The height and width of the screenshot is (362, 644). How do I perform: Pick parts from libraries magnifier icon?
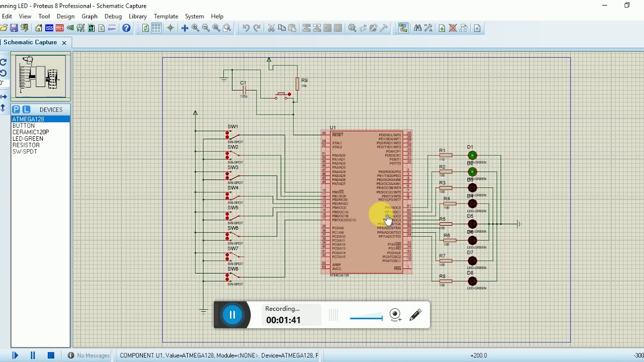point(352,28)
